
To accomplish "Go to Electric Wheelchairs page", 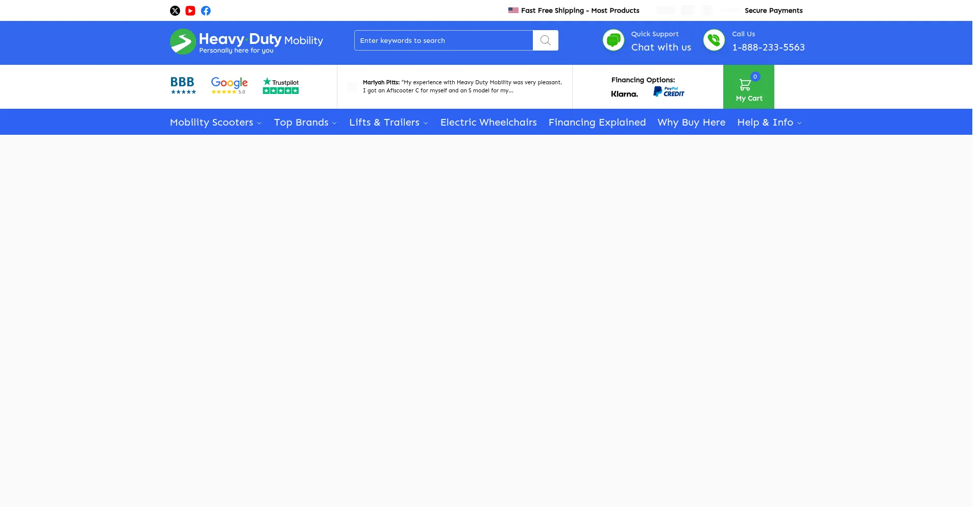I will coord(488,123).
